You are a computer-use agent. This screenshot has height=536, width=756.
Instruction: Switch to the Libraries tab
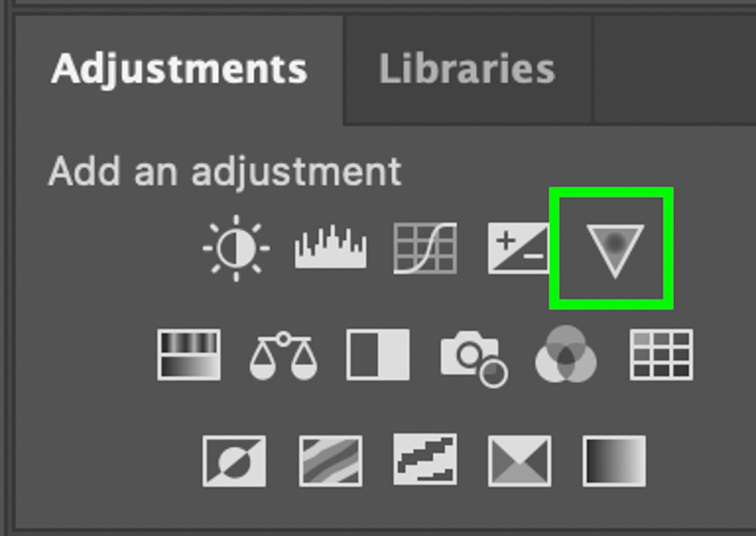click(467, 69)
